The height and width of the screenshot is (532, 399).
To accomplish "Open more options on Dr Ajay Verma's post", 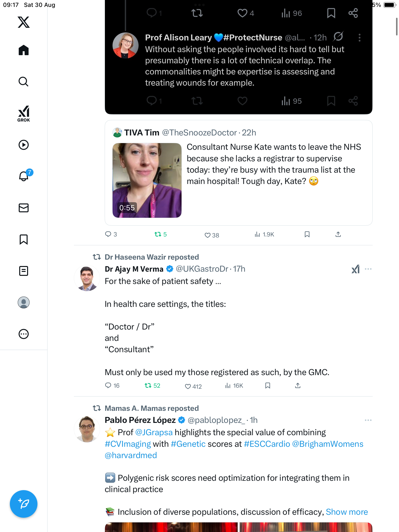I will [x=368, y=269].
